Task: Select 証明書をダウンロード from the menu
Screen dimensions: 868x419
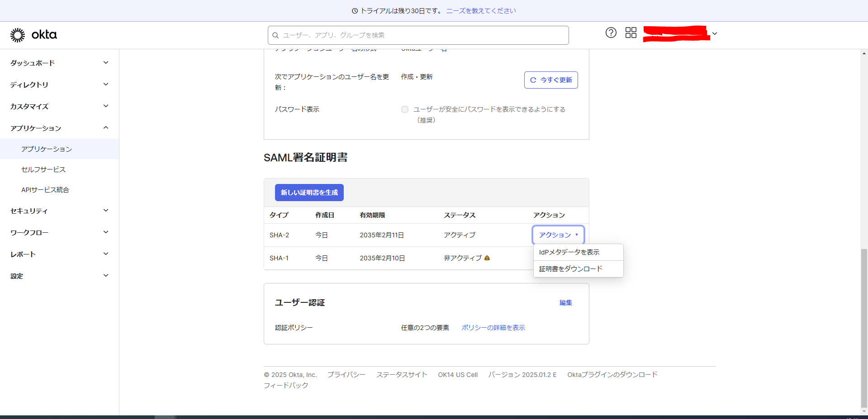Action: 579,269
